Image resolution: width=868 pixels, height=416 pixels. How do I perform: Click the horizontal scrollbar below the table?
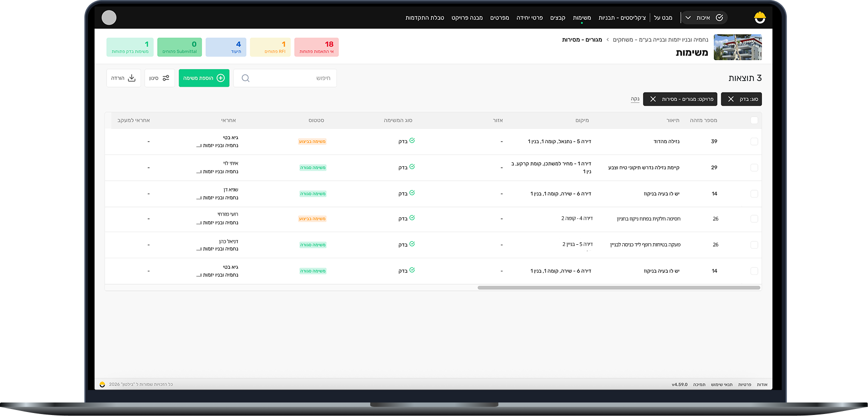pyautogui.click(x=618, y=288)
